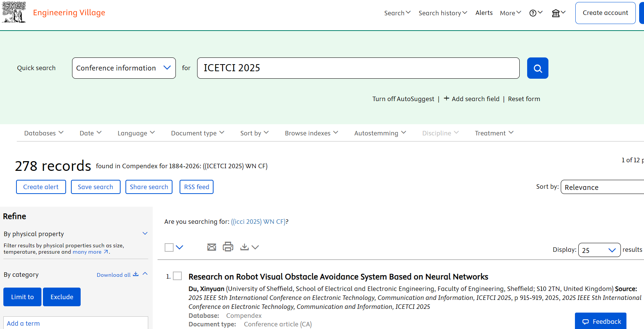The height and width of the screenshot is (329, 644).
Task: Open external link icon beside many more
Action: pos(106,252)
